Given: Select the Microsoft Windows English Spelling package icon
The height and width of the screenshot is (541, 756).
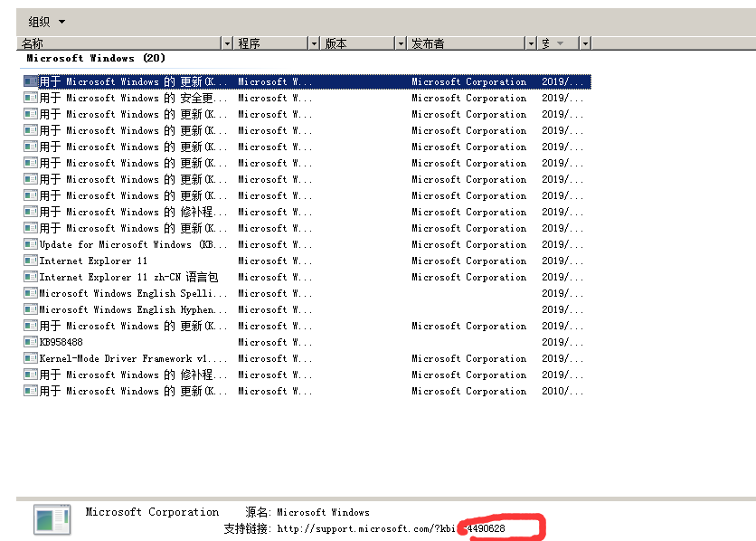Looking at the screenshot, I should click(x=31, y=293).
